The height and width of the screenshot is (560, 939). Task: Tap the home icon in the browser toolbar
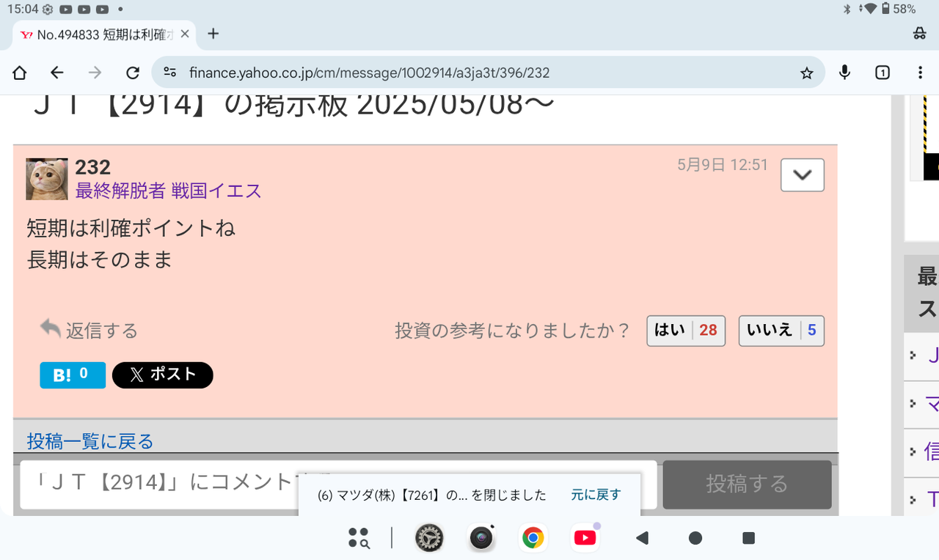pyautogui.click(x=19, y=73)
